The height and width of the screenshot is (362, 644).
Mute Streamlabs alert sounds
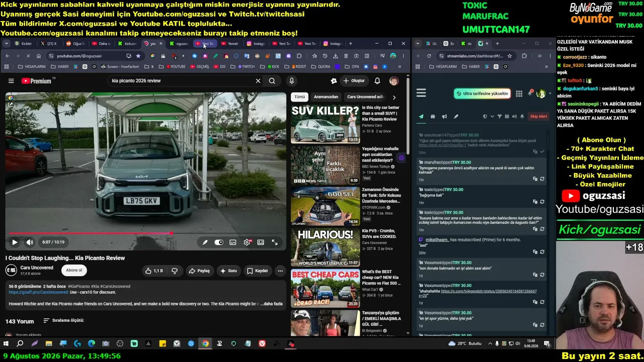[514, 117]
